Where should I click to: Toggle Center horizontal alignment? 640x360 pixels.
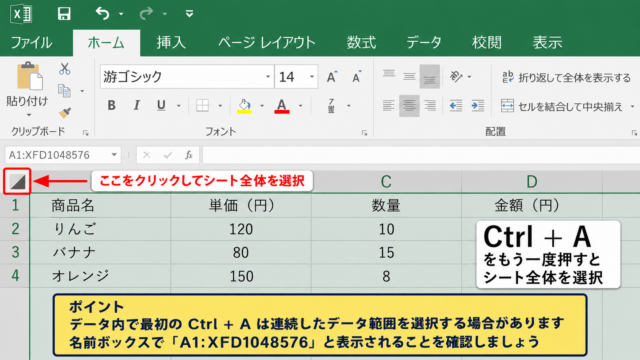tap(409, 106)
